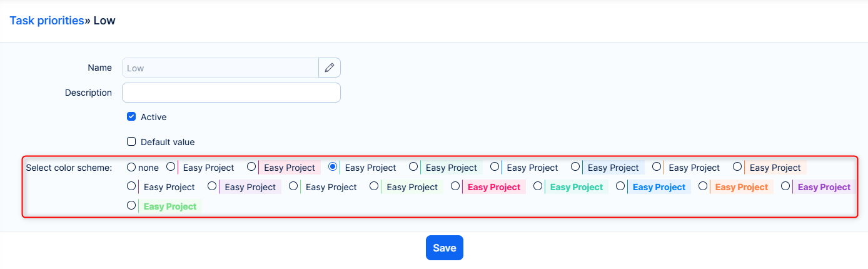Viewport: 868px width, 269px height.
Task: Pick the bold pink text color scheme
Action: [455, 186]
